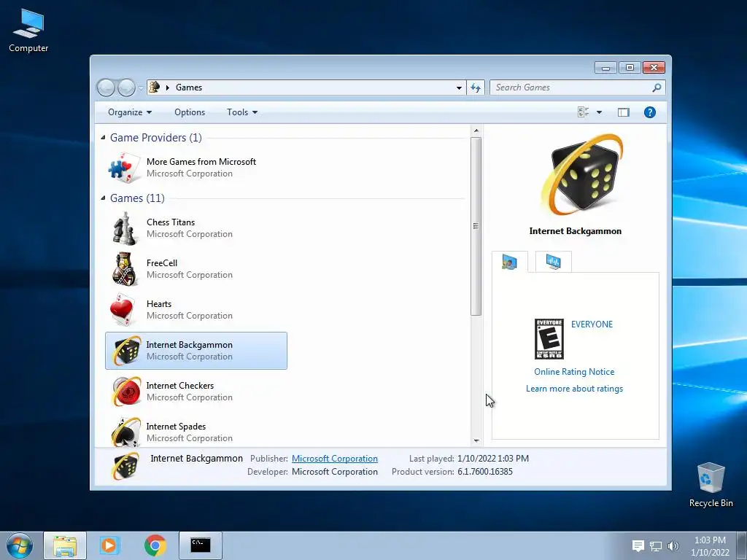
Task: Click last played value 1/10/2022 1:03 PM
Action: click(493, 459)
